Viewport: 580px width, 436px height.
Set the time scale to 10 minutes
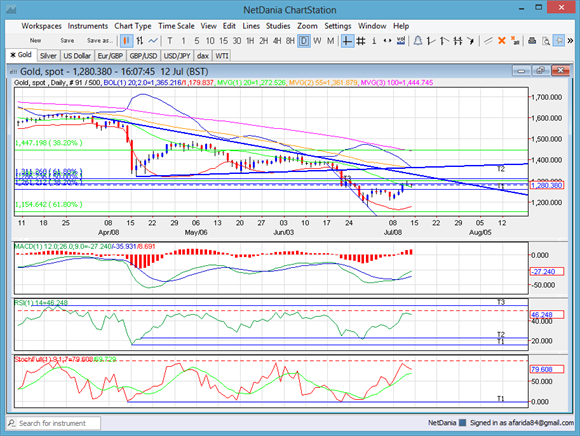point(210,41)
